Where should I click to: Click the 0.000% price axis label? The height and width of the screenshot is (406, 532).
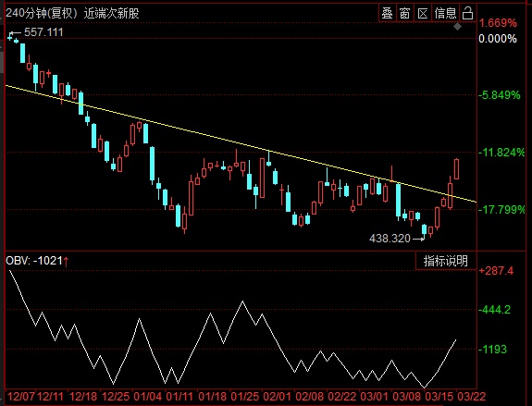click(498, 39)
